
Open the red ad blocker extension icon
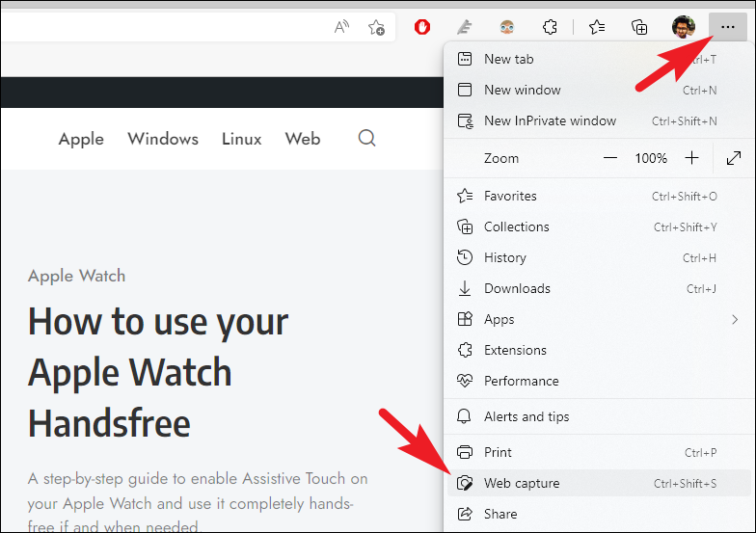[422, 27]
